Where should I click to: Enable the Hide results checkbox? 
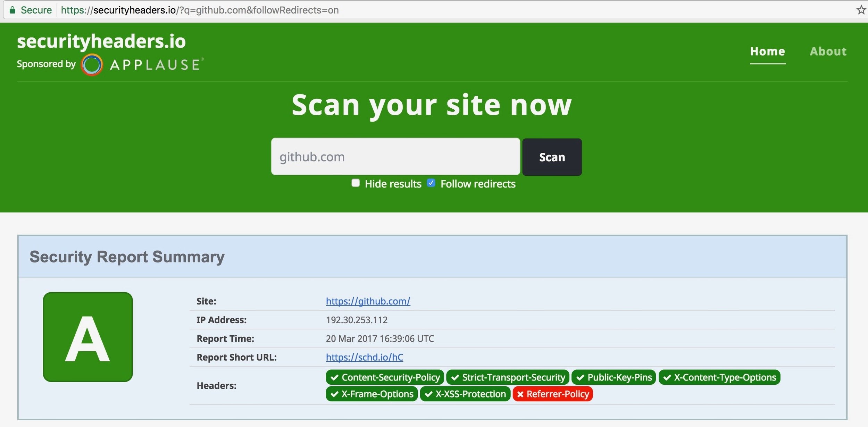pos(356,183)
